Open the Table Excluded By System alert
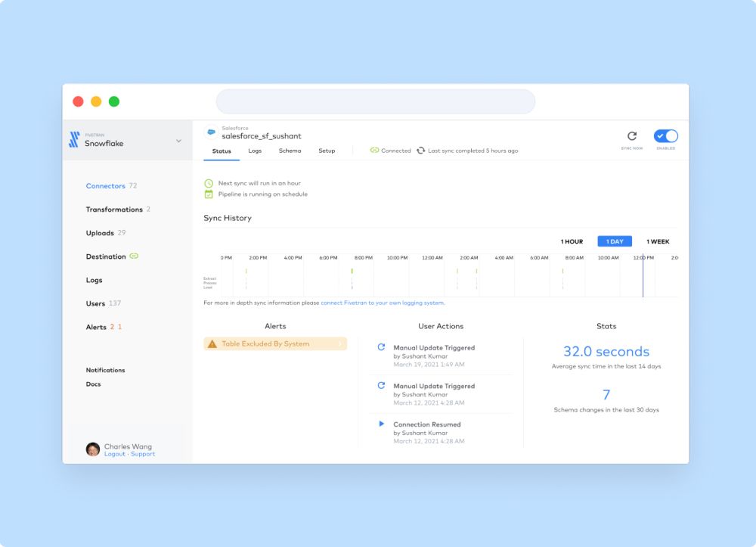 (x=275, y=343)
